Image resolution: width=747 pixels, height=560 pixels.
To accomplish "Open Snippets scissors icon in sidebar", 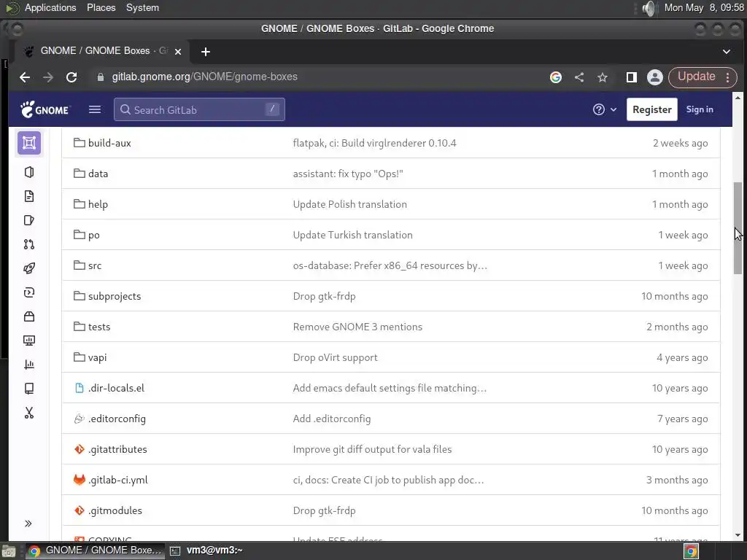I will pos(29,413).
